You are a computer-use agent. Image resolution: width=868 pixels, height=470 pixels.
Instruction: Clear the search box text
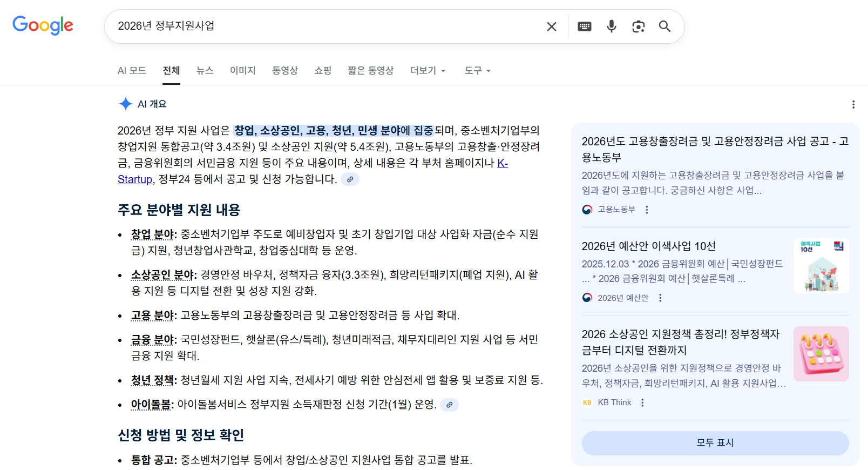click(x=551, y=26)
